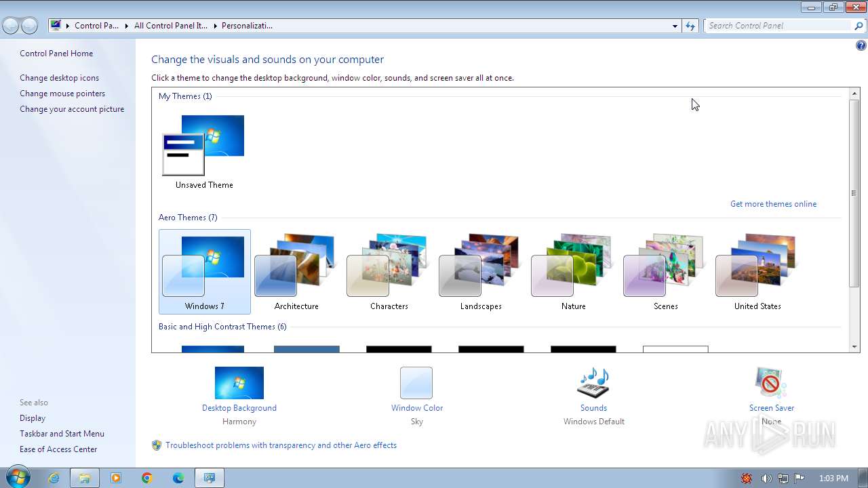The height and width of the screenshot is (488, 868).
Task: Open Ease of Access Center link
Action: [x=58, y=449]
